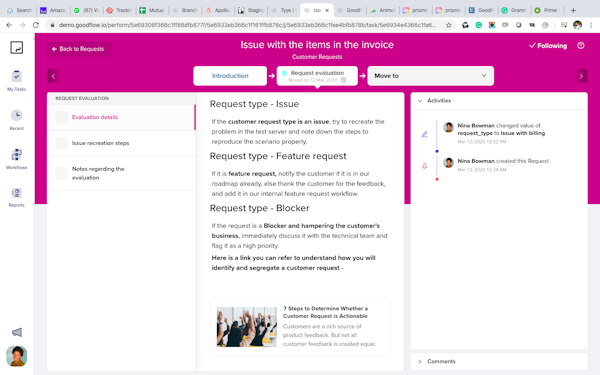Open My Tasks in sidebar

[16, 80]
